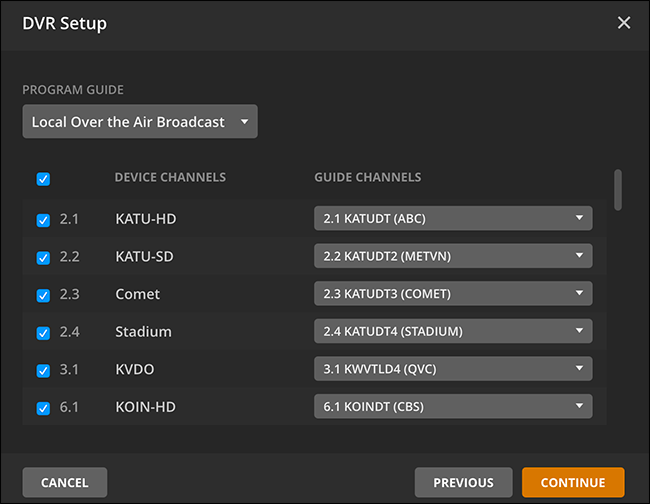Expand the 2.4 KATUDT4 (STADIUM) dropdown
650x504 pixels.
453,331
